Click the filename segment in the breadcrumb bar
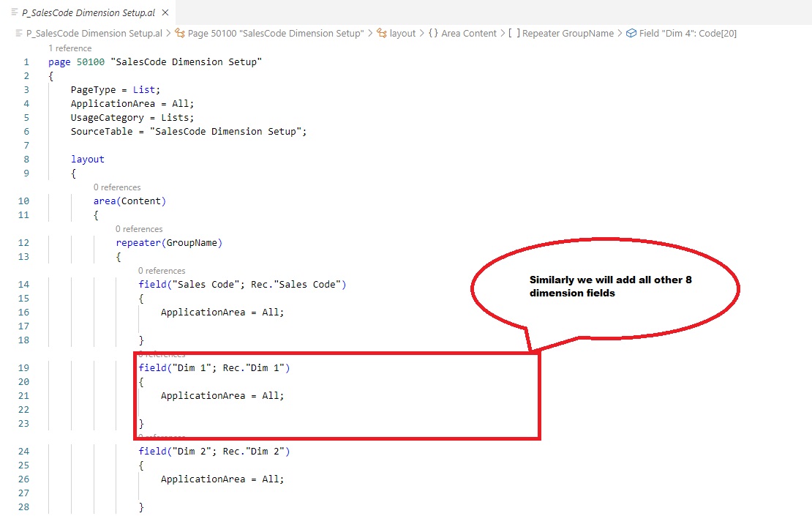The width and height of the screenshot is (812, 516). point(94,34)
